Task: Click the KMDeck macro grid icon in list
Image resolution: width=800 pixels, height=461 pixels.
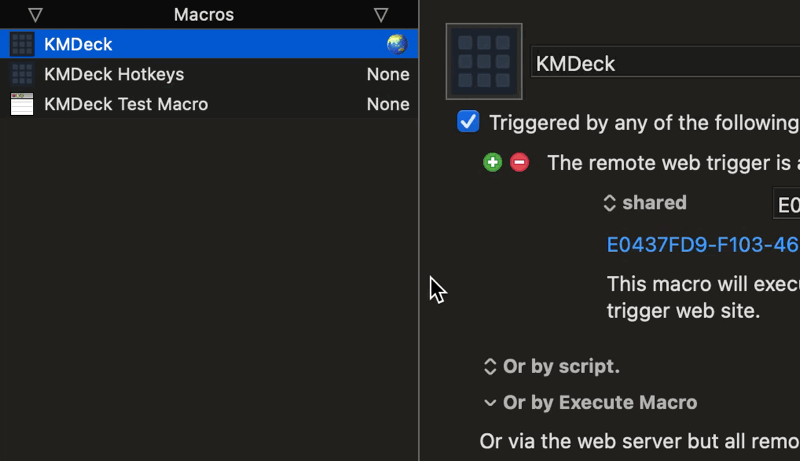Action: tap(22, 44)
